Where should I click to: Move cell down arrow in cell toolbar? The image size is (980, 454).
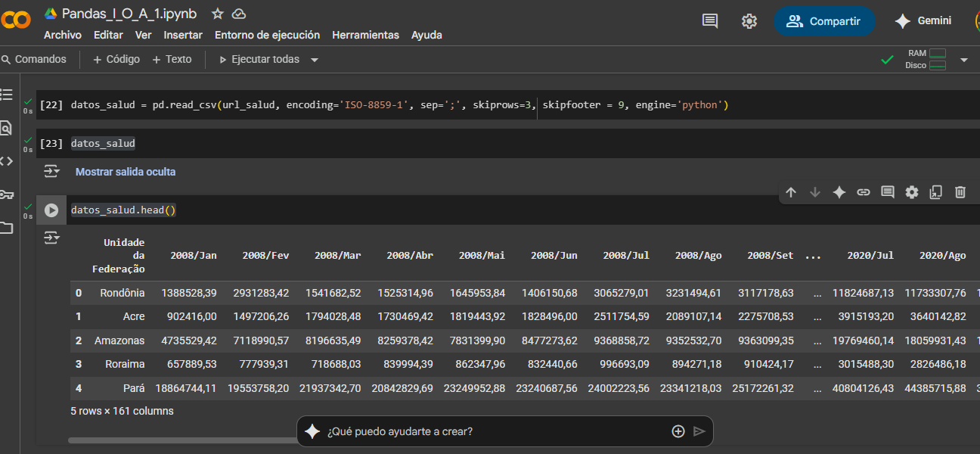(x=815, y=192)
